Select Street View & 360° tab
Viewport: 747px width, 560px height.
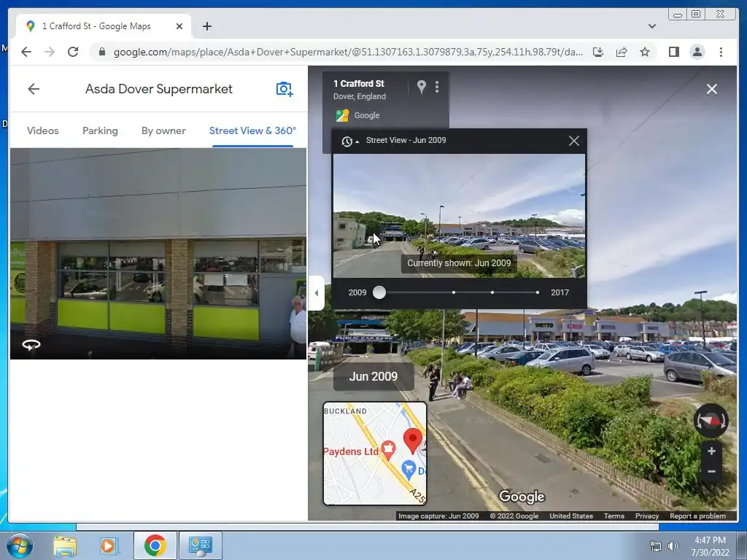252,131
